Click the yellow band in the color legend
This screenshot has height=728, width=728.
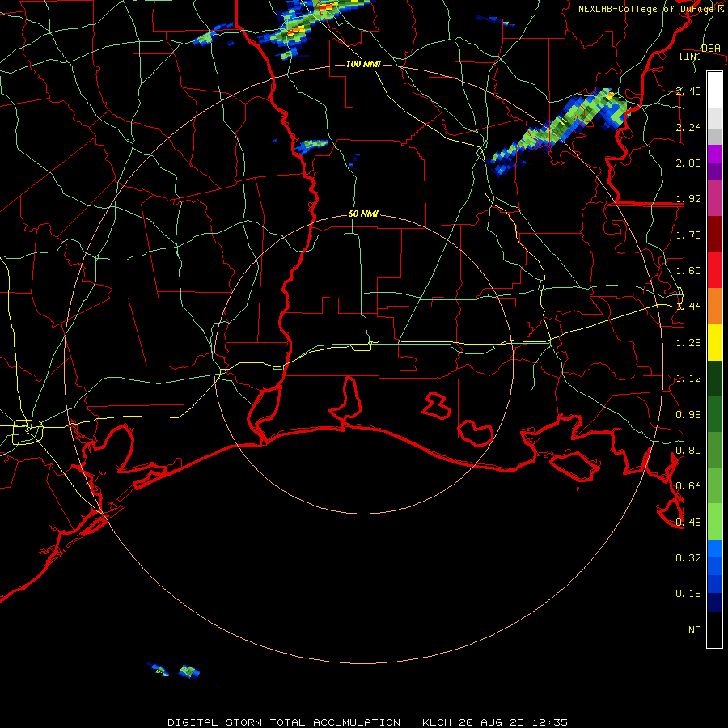click(x=714, y=343)
